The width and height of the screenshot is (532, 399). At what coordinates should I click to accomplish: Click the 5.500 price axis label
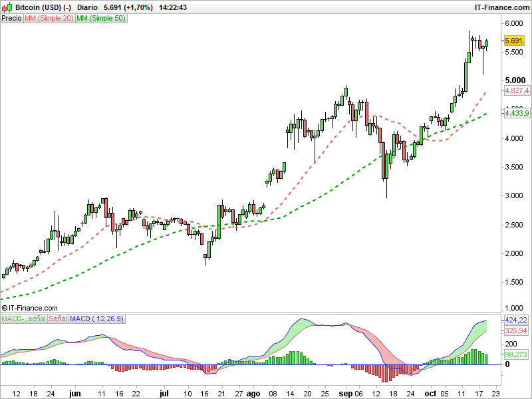[514, 52]
